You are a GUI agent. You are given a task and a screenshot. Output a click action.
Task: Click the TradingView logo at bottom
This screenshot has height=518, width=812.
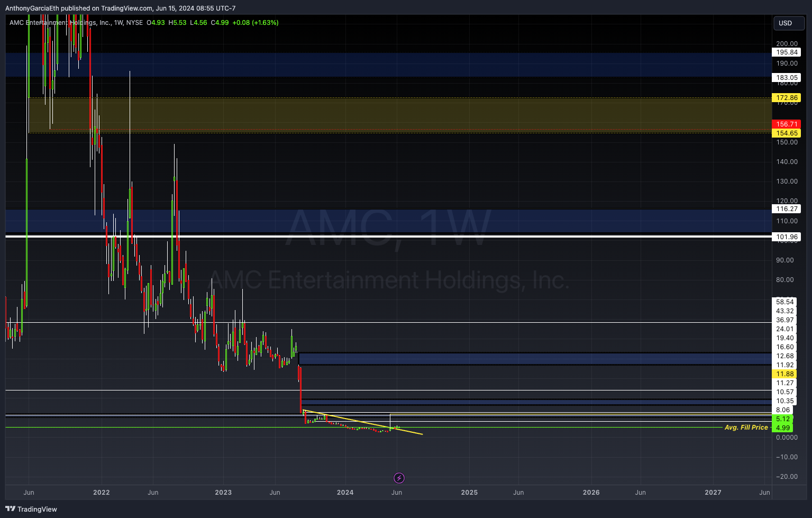[x=32, y=509]
